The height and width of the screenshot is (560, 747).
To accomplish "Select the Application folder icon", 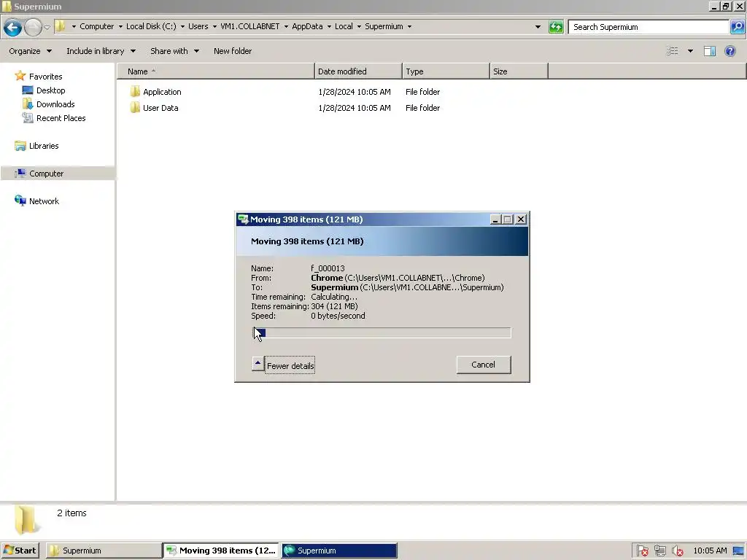I will tap(135, 91).
